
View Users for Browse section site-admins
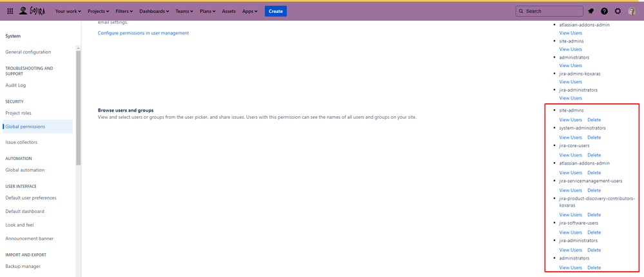point(571,119)
